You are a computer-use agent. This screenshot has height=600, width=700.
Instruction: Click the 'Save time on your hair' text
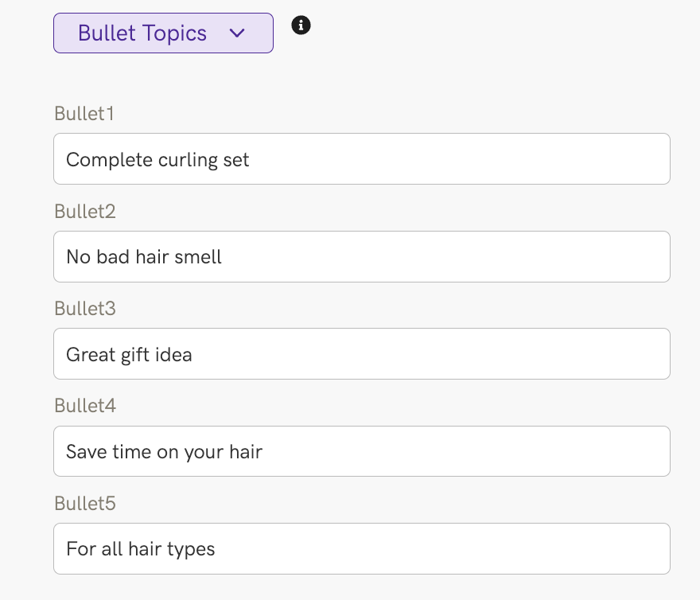[x=164, y=452]
